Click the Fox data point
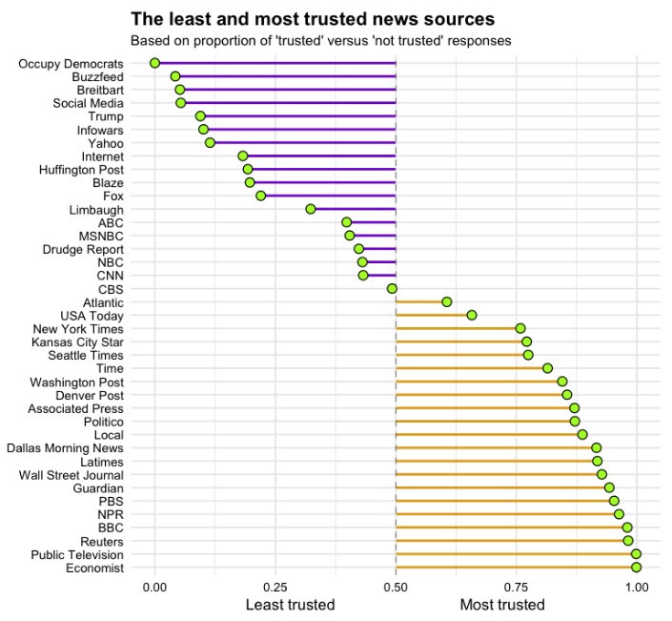 (260, 196)
